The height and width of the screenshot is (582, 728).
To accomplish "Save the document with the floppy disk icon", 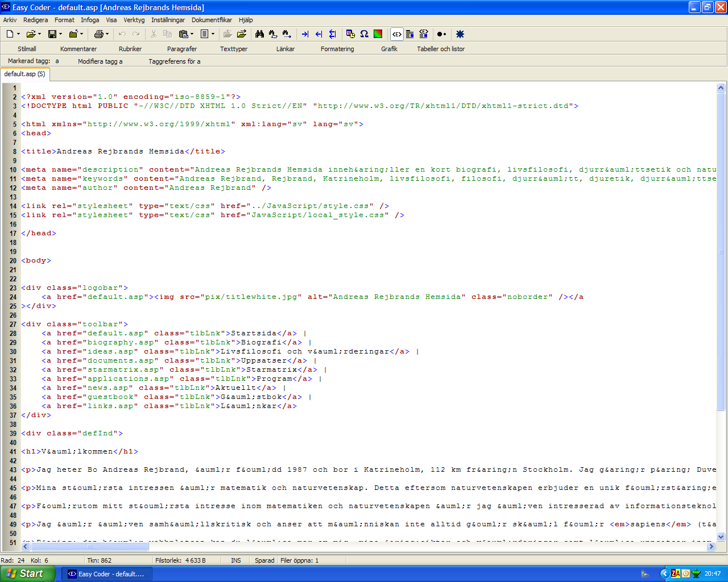I will click(x=52, y=34).
